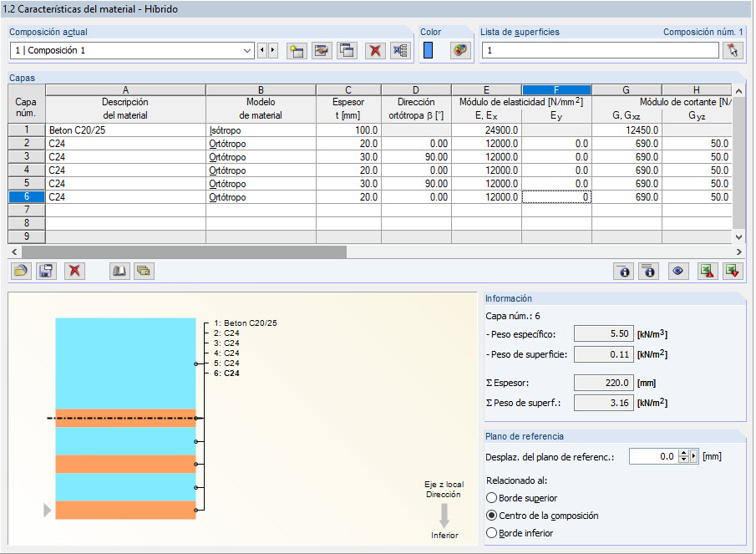Toggle the eye view icon below table
The image size is (756, 554).
pos(677,271)
